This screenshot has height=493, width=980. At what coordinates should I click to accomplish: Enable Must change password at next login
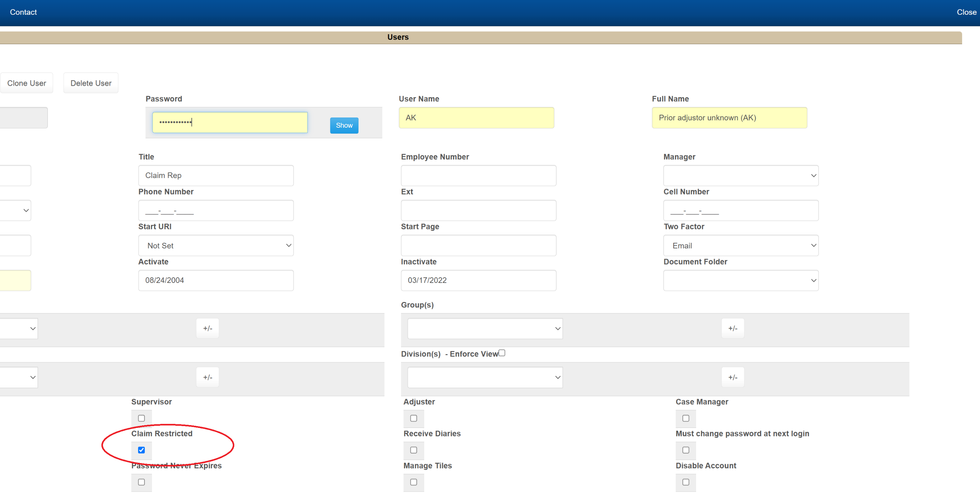pos(686,450)
